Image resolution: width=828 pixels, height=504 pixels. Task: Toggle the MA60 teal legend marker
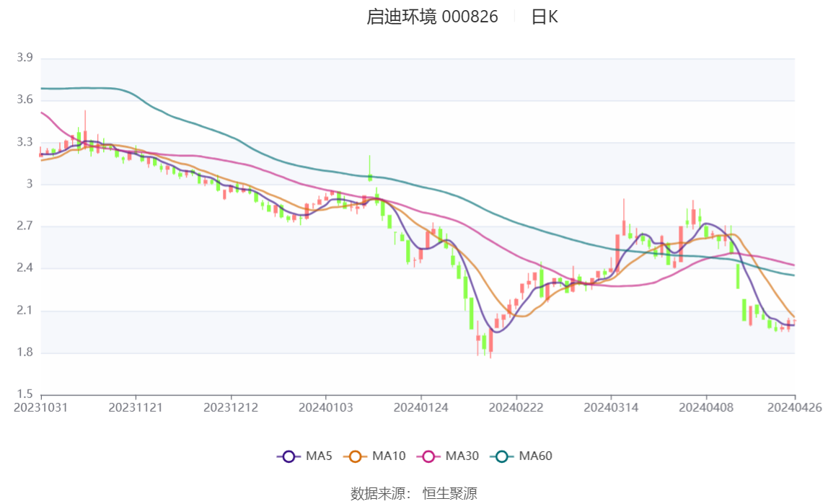(x=502, y=456)
